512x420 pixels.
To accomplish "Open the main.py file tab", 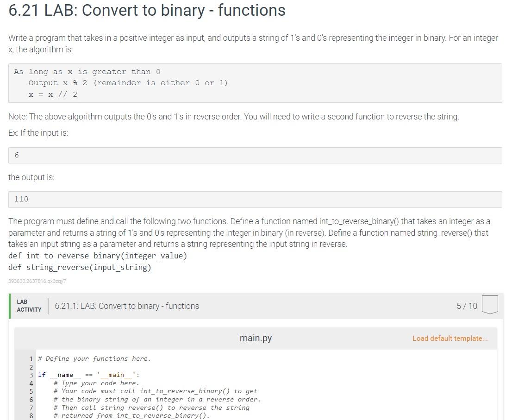I will (255, 338).
